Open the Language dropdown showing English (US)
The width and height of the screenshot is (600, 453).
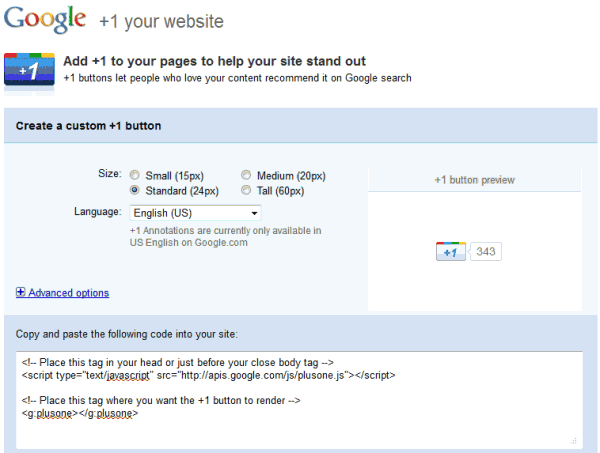click(196, 213)
